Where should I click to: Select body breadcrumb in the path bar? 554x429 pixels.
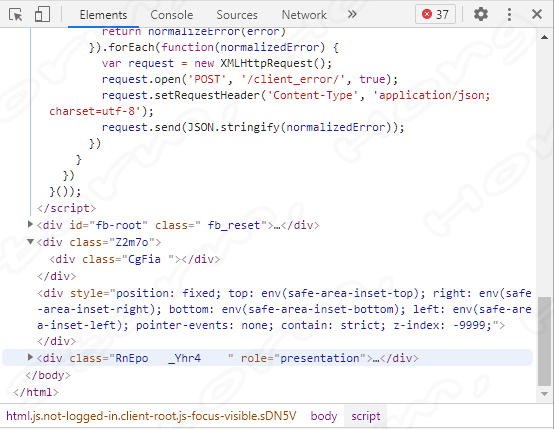(324, 416)
